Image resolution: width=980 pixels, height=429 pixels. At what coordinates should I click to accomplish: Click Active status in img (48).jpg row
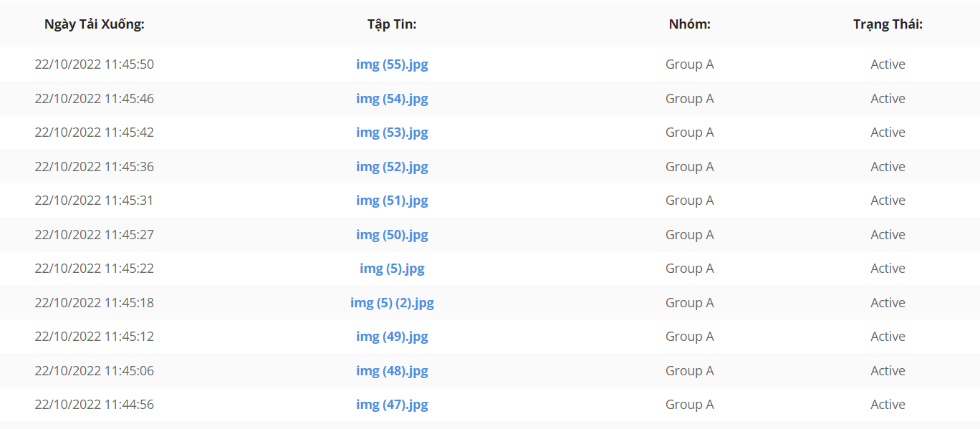point(888,371)
